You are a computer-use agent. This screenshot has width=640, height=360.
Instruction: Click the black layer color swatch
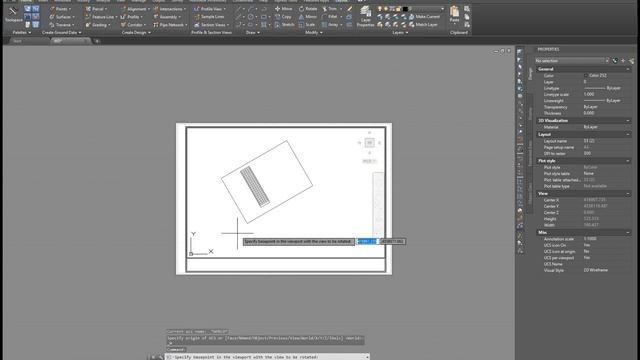click(405, 9)
